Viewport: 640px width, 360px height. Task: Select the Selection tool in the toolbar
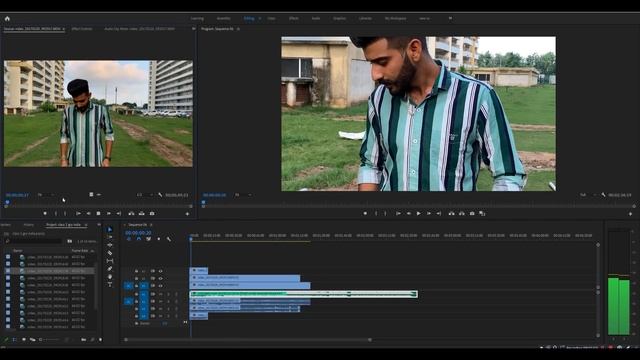tap(109, 230)
